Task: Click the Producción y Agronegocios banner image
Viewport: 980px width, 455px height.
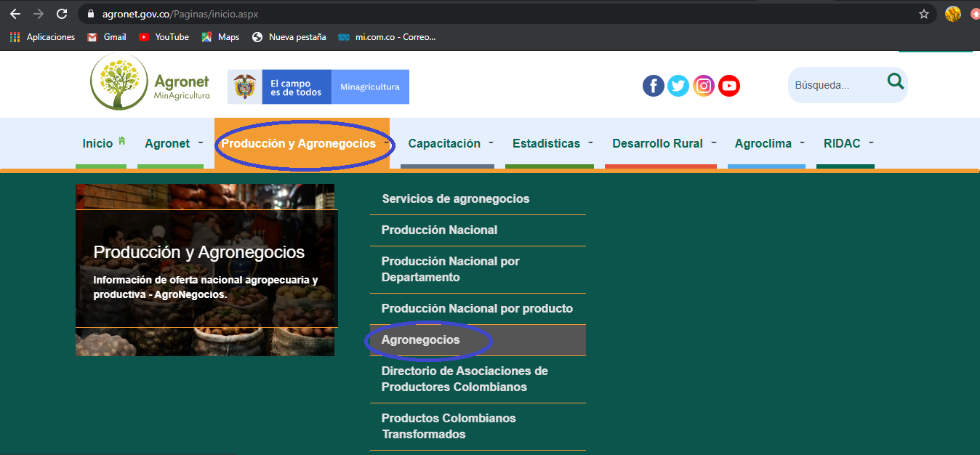Action: tap(205, 269)
